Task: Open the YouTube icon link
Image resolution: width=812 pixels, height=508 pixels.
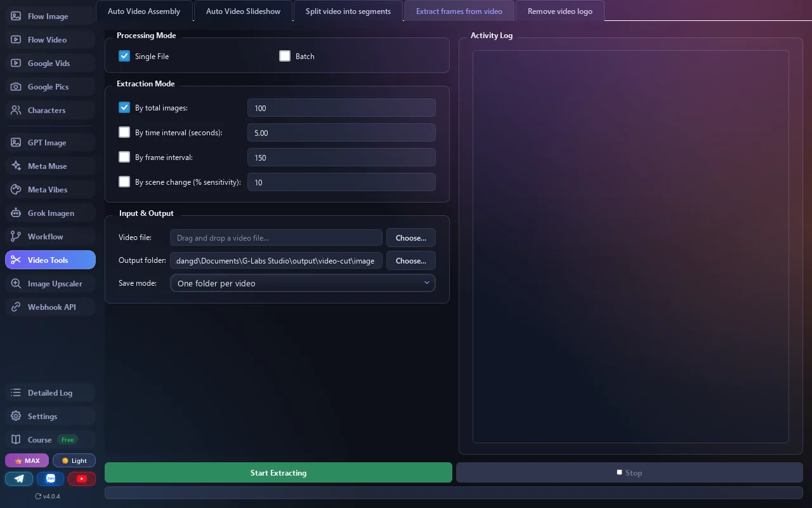Action: coord(82,479)
